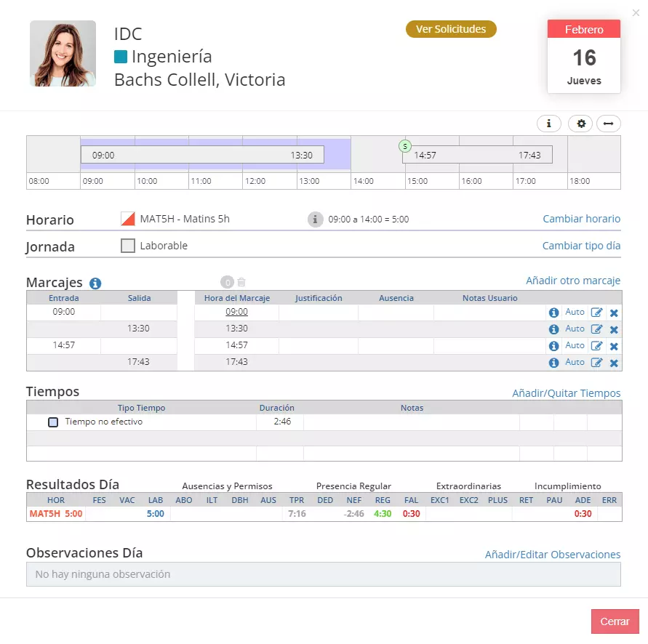Click the info button above the timeline
Viewport: 648px width, 644px height.
(548, 124)
